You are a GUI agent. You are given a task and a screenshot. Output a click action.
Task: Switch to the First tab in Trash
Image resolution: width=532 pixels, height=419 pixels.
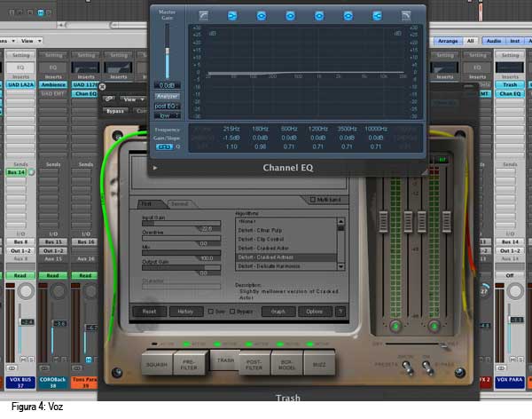151,203
